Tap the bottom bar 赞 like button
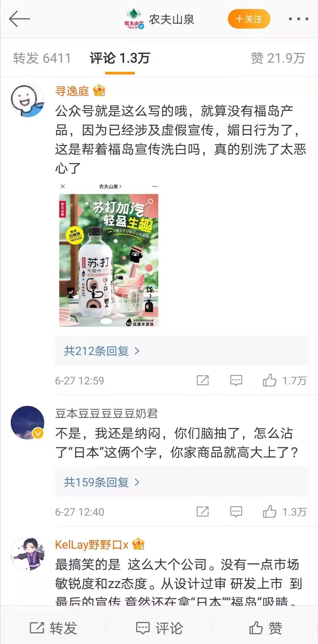This screenshot has width=318, height=644. pyautogui.click(x=265, y=628)
